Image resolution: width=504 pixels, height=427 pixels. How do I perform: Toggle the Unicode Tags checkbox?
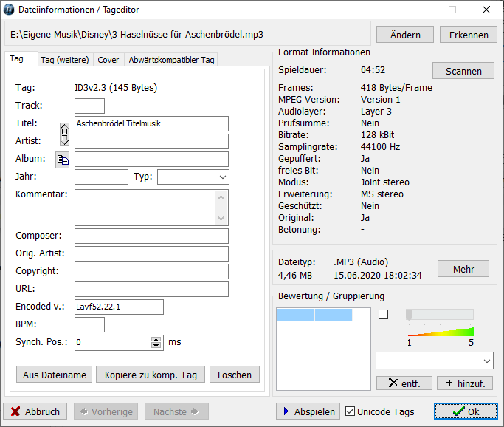click(x=350, y=411)
